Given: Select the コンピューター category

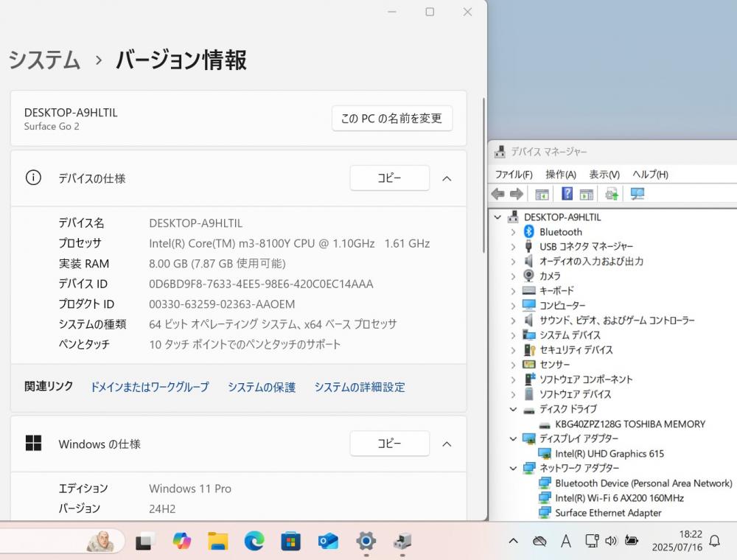Looking at the screenshot, I should coord(562,306).
